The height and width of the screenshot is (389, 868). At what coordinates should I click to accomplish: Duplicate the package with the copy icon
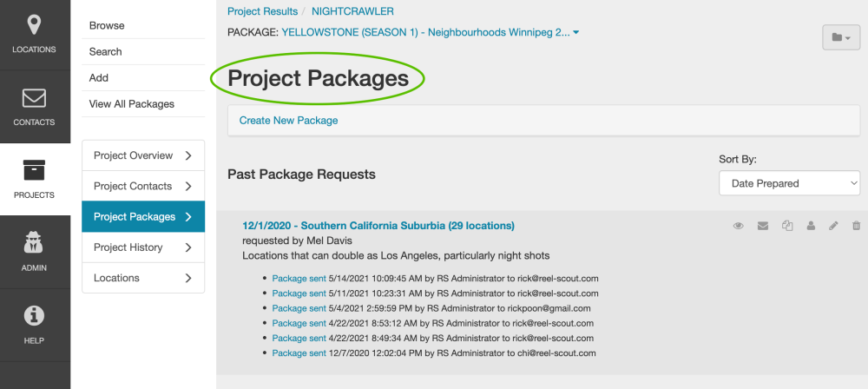[x=787, y=226]
